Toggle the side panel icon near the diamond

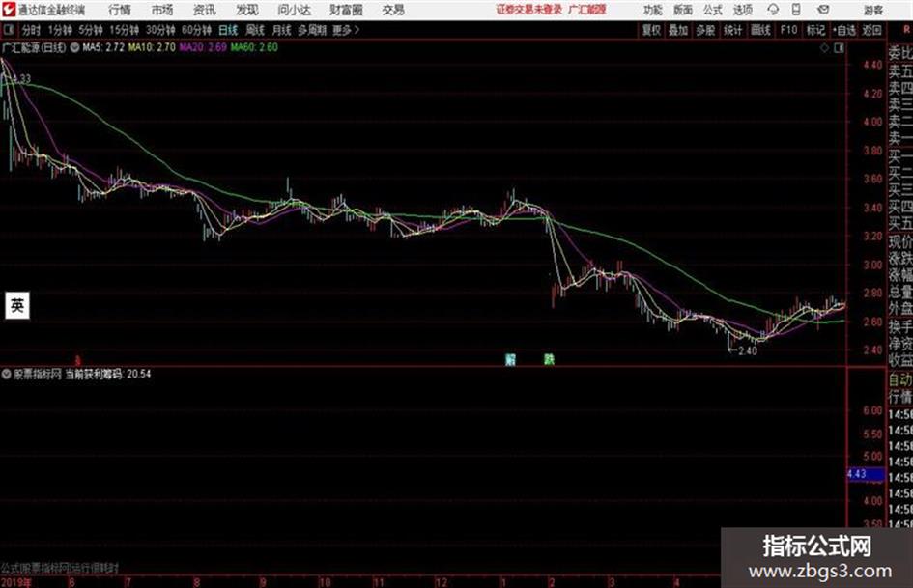pyautogui.click(x=839, y=48)
